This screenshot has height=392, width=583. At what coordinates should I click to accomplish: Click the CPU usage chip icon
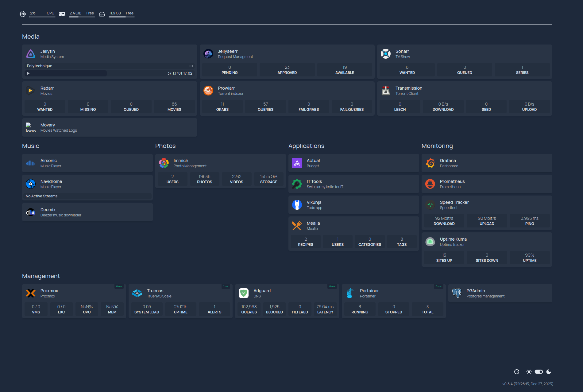tap(23, 14)
